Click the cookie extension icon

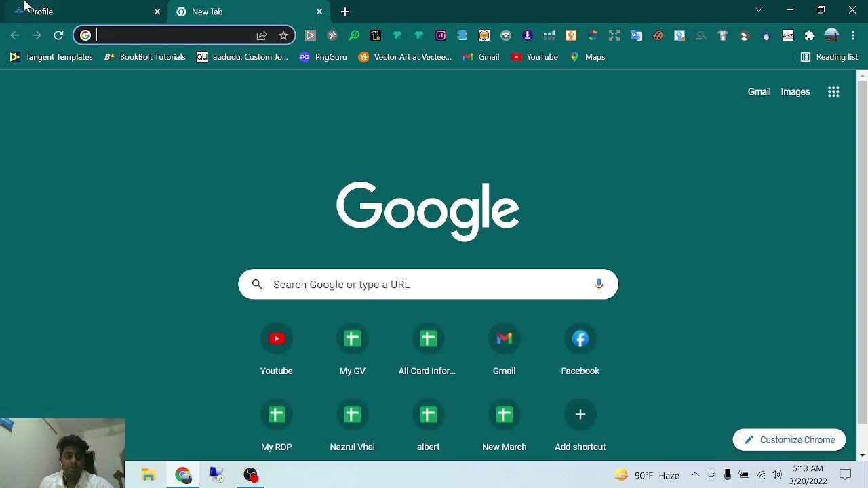[x=658, y=35]
